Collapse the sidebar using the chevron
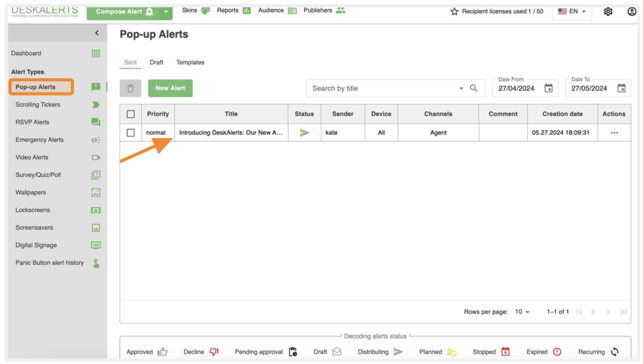Image resolution: width=643 pixels, height=364 pixels. 97,33
